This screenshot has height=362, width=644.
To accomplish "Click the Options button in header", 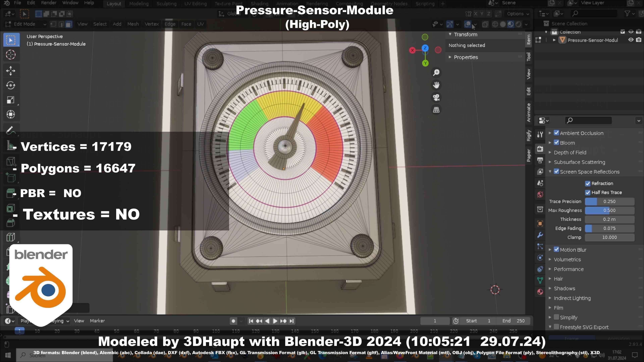I will coord(518,14).
